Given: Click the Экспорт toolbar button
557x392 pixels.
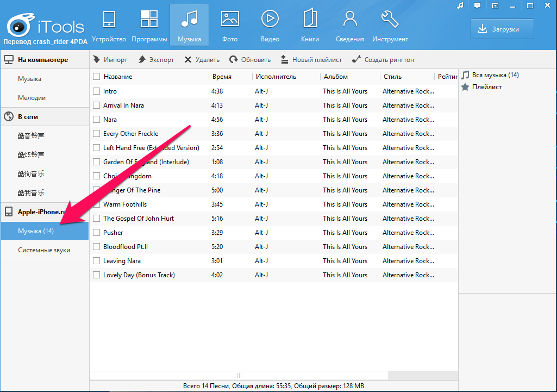Looking at the screenshot, I should pyautogui.click(x=157, y=60).
